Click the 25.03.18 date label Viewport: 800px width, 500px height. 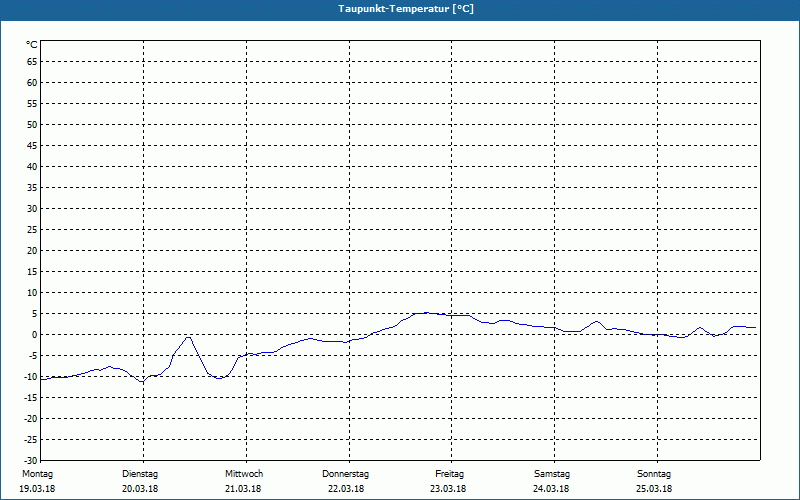pos(654,489)
